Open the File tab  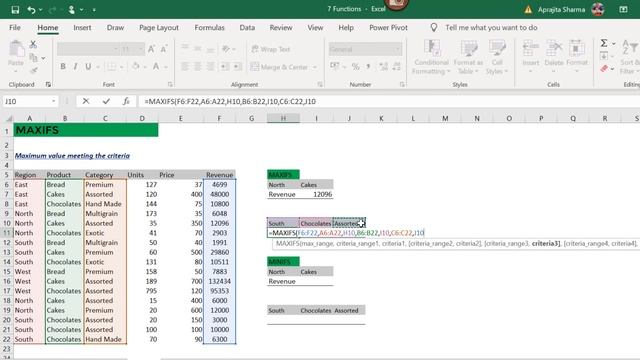[x=15, y=28]
